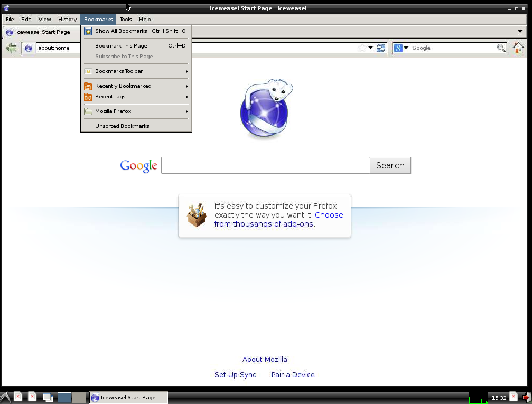Click the Iceweasel weasel globe logo
The width and height of the screenshot is (532, 404).
click(266, 109)
